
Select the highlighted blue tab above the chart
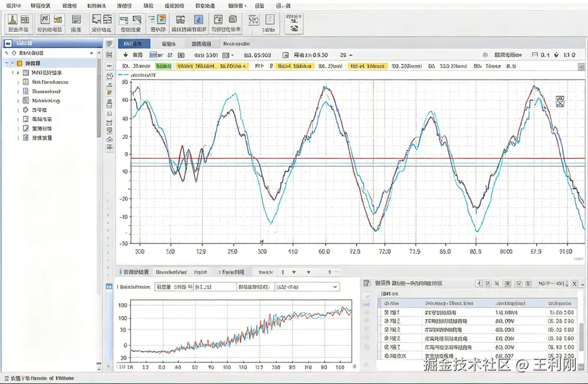coord(134,44)
